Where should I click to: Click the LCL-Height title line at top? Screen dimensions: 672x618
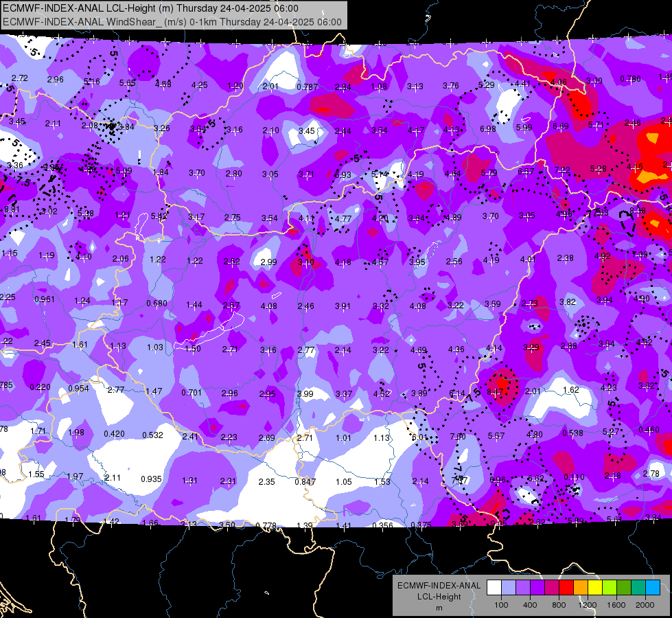[x=150, y=8]
